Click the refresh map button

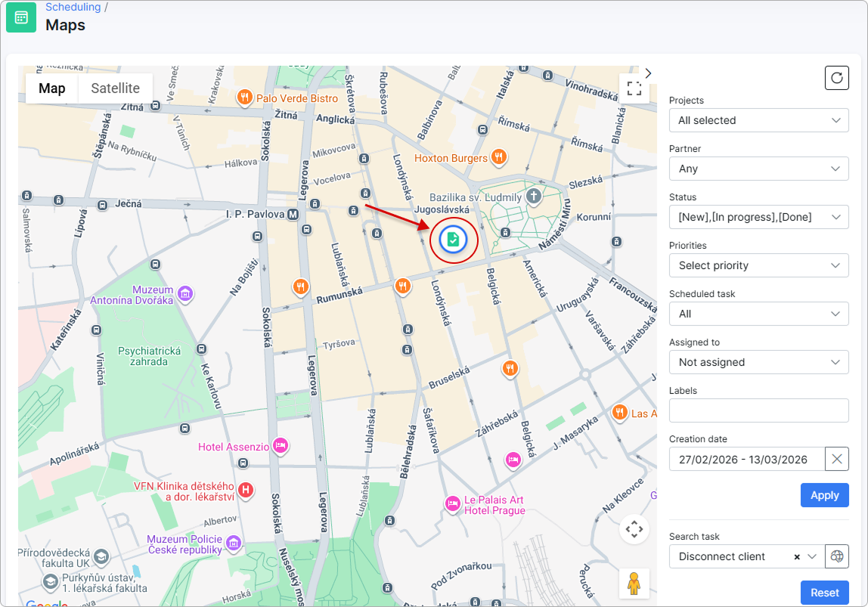(x=836, y=78)
